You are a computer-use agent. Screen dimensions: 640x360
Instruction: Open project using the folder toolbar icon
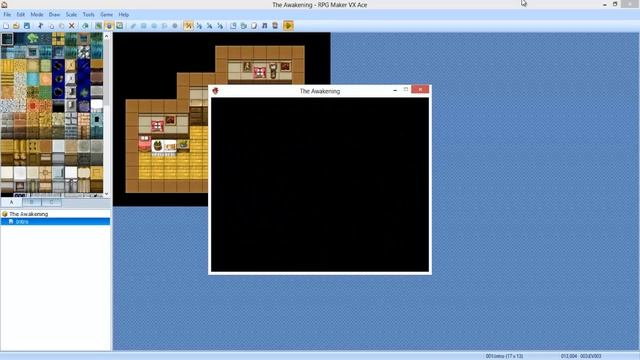coord(16,26)
